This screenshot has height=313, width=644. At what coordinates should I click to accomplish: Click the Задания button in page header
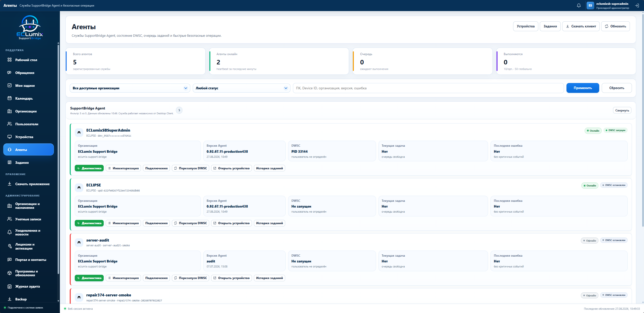click(x=550, y=26)
